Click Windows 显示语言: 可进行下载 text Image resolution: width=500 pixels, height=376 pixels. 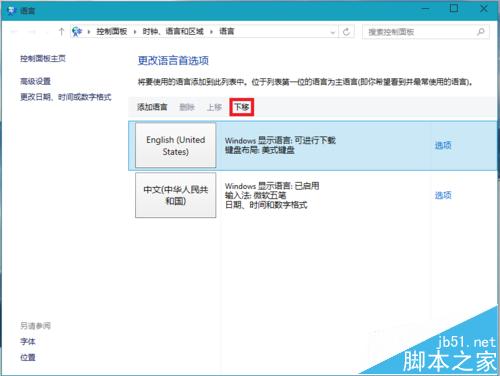(280, 140)
